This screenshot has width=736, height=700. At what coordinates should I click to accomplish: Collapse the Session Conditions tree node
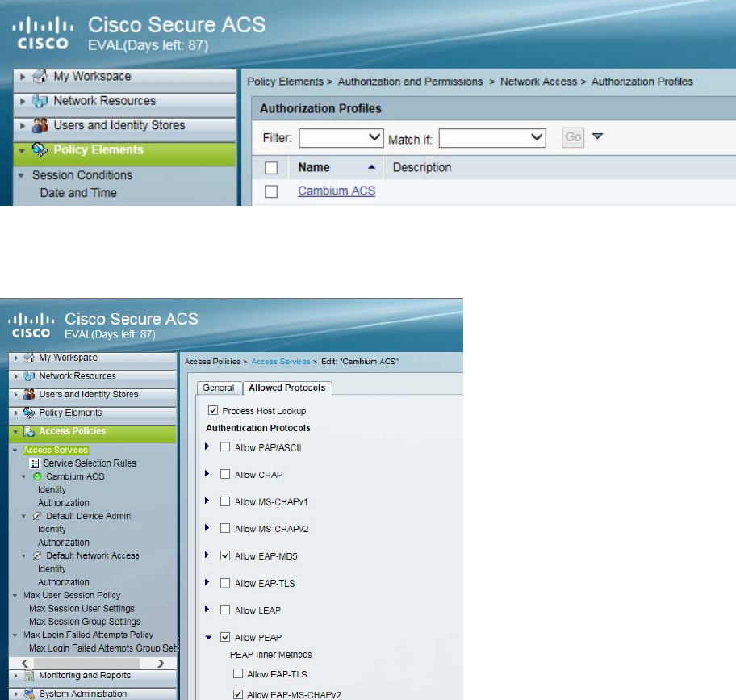point(21,176)
